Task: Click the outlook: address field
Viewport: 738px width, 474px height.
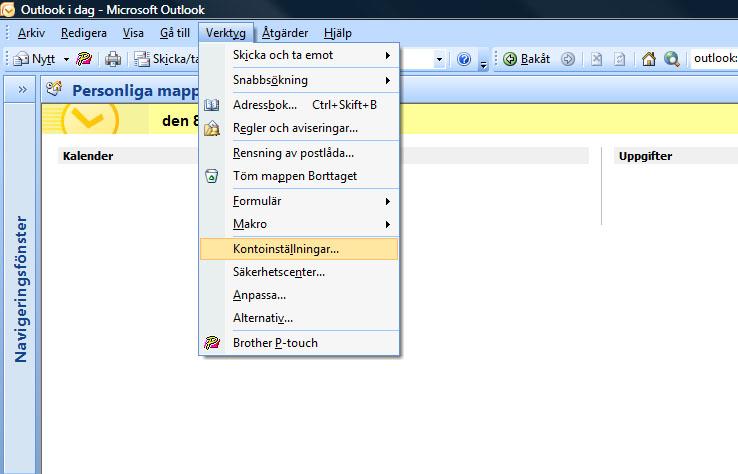Action: [714, 58]
